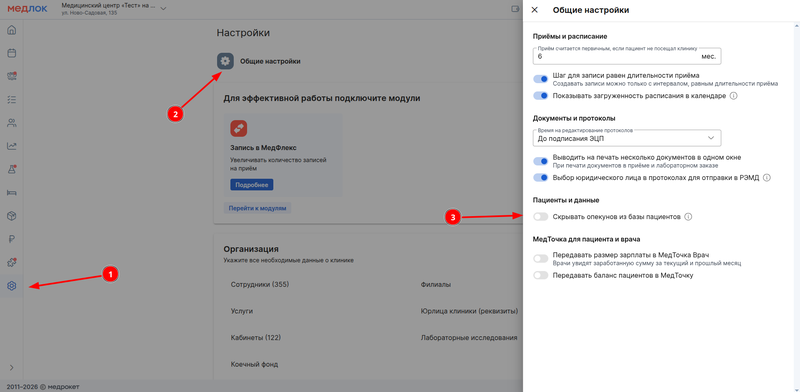Click the Запись в МедФлекс title
The width and height of the screenshot is (800, 392).
[x=264, y=148]
